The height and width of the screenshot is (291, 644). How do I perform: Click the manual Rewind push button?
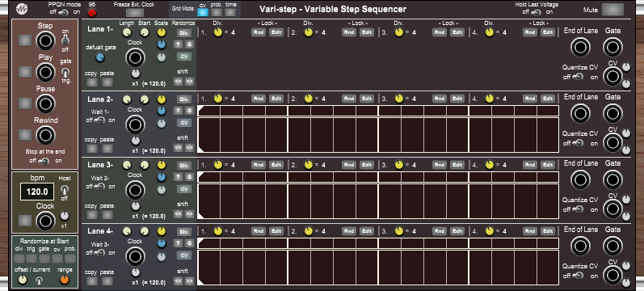25,135
